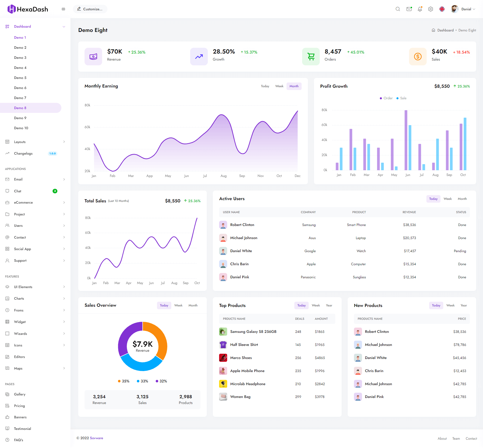
Task: Click the search magnifier icon in header
Action: pyautogui.click(x=398, y=9)
